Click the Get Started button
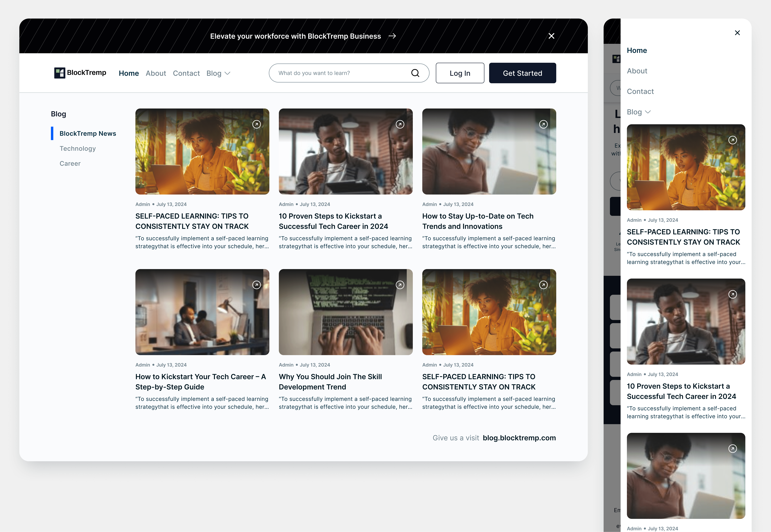Screen dimensions: 771x532 click(522, 73)
